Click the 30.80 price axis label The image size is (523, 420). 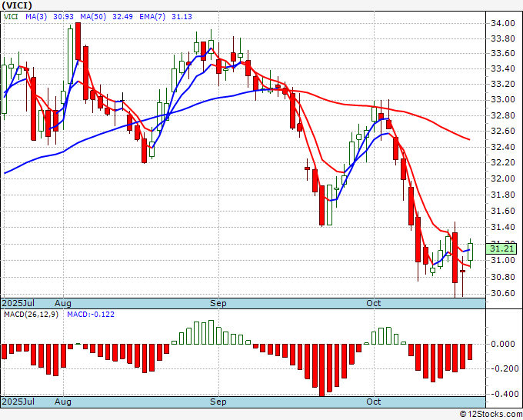503,277
